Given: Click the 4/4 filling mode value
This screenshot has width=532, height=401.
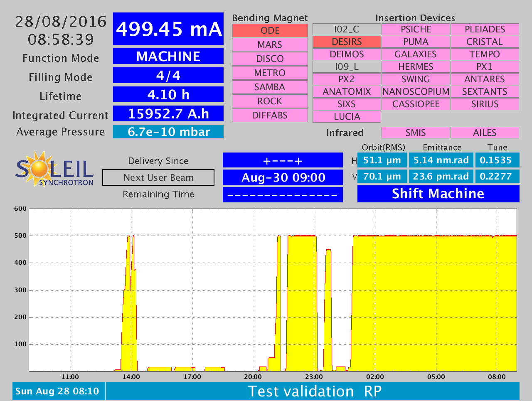Looking at the screenshot, I should [x=168, y=75].
